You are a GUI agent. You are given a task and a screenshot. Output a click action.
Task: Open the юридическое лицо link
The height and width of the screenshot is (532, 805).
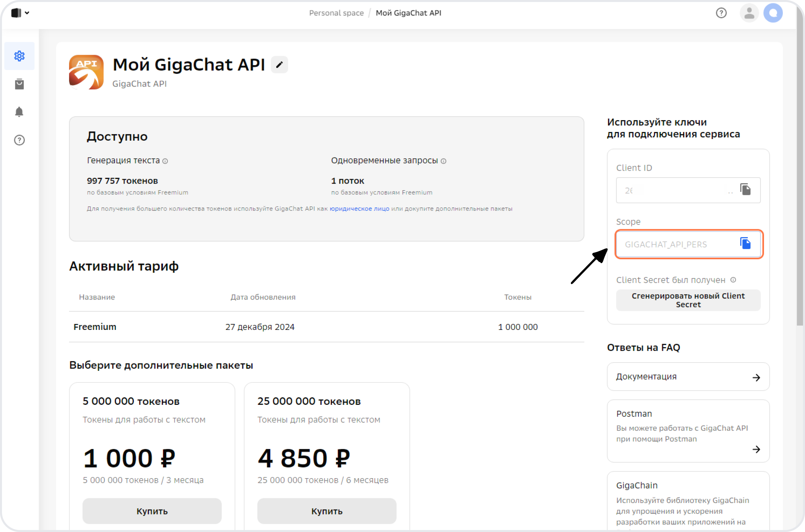tap(359, 209)
